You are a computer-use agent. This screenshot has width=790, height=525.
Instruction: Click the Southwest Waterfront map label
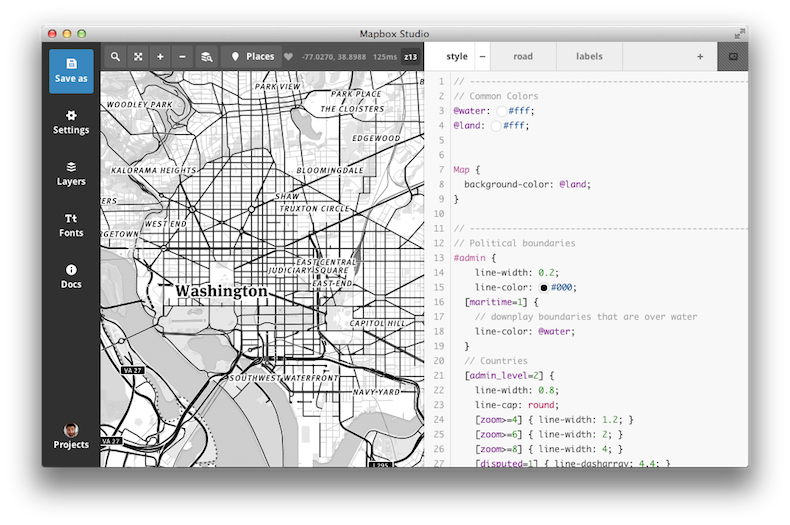point(284,377)
